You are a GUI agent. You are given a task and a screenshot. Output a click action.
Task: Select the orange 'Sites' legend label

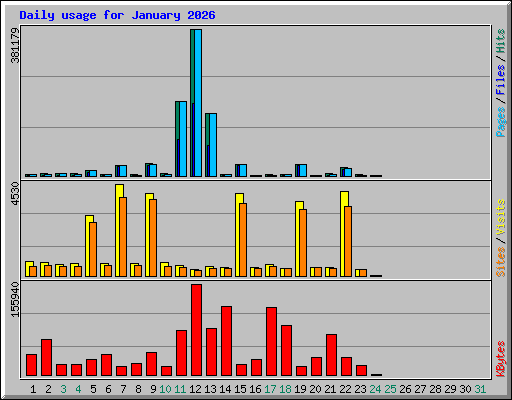(x=501, y=262)
